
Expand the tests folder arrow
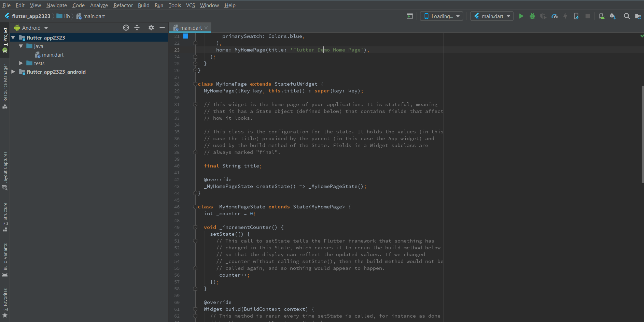pyautogui.click(x=21, y=63)
